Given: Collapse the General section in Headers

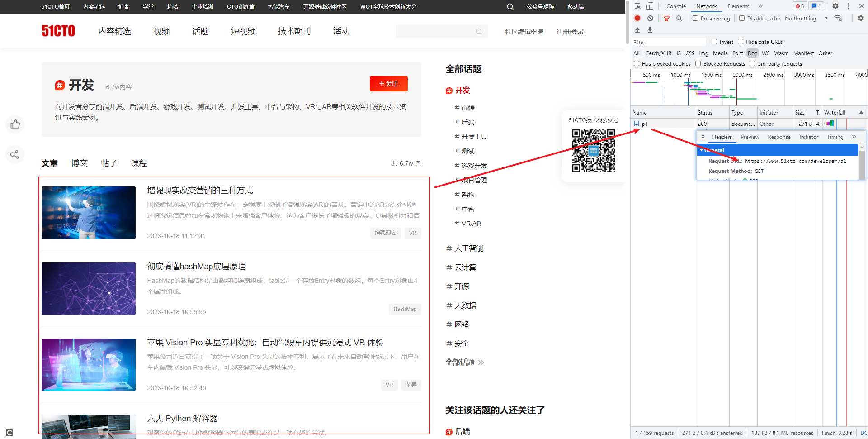Looking at the screenshot, I should tap(702, 150).
